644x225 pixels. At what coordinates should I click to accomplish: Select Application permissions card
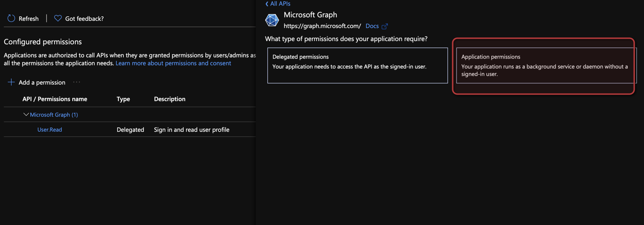(x=546, y=65)
